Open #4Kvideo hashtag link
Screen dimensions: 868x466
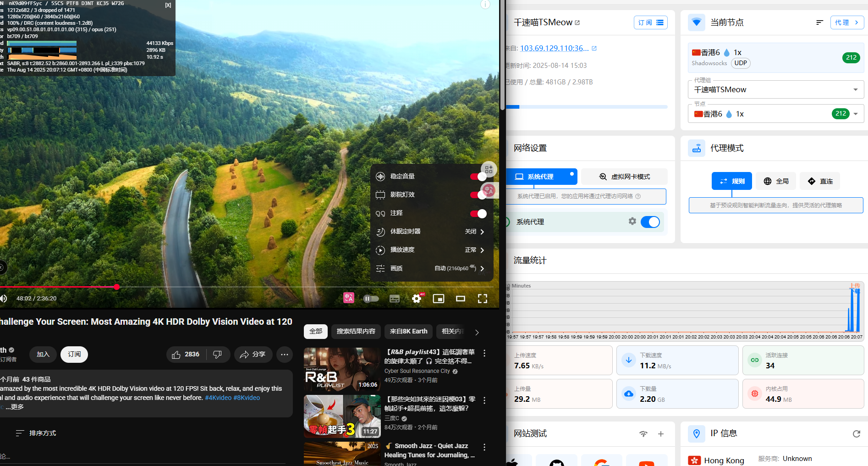pos(218,398)
